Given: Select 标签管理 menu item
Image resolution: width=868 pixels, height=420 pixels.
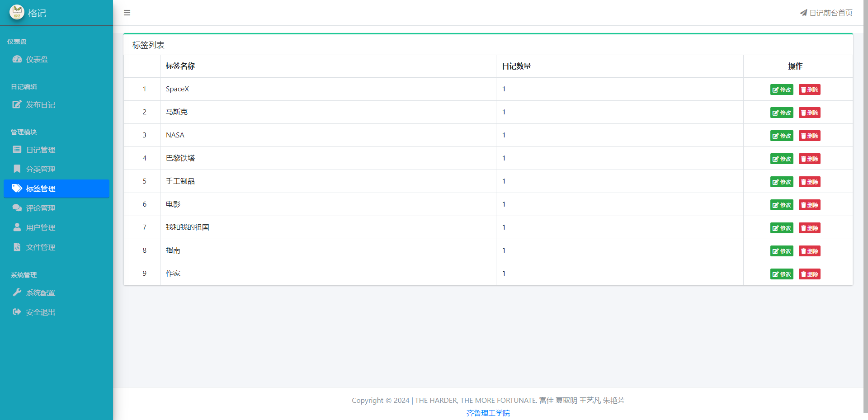Looking at the screenshot, I should pos(41,189).
